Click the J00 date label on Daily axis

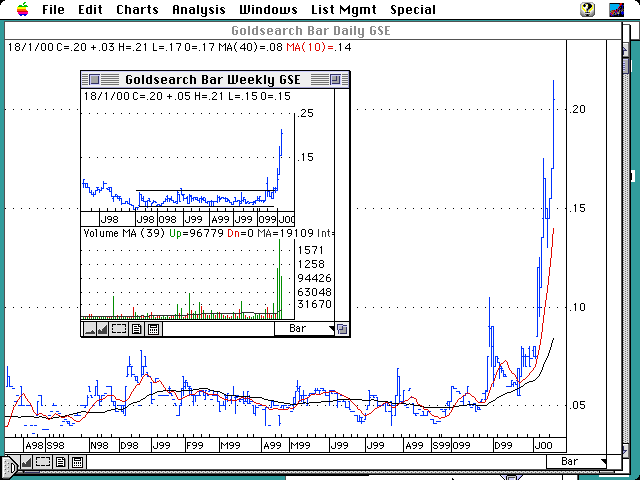(543, 445)
